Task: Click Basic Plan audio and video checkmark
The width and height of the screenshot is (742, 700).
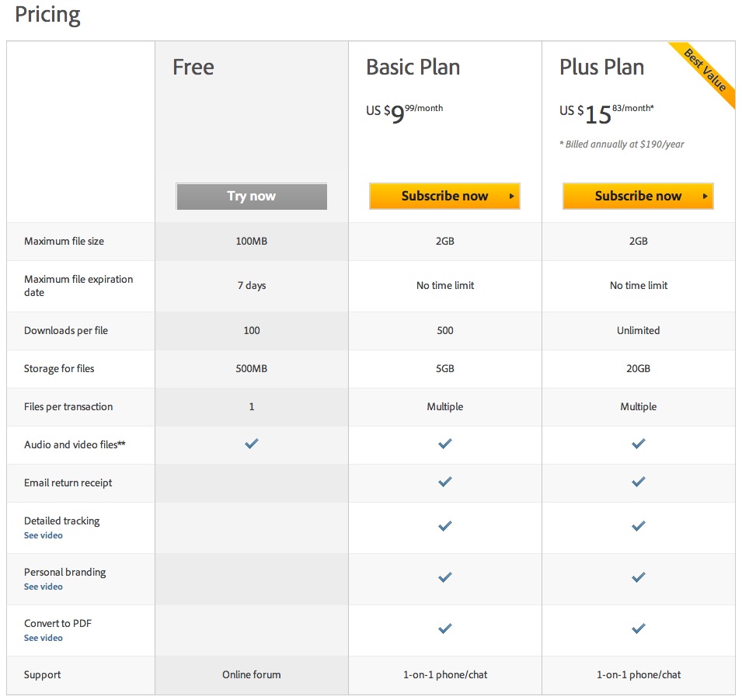Action: pos(444,444)
